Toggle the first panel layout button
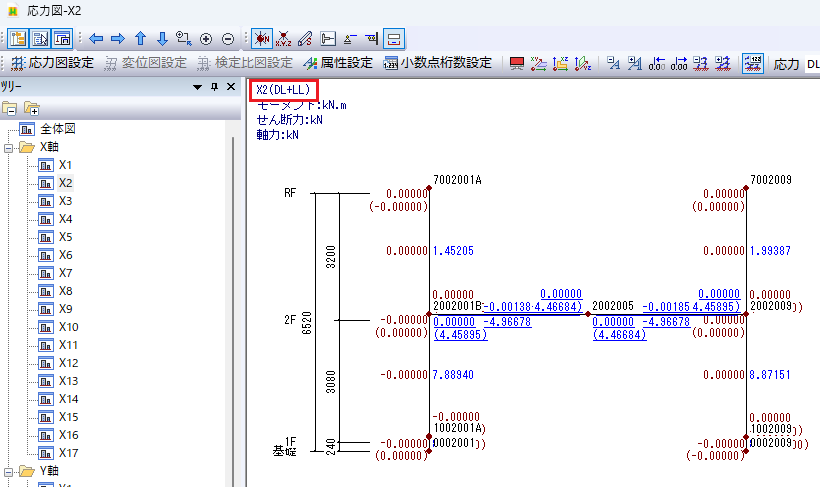The height and width of the screenshot is (487, 820). point(18,39)
